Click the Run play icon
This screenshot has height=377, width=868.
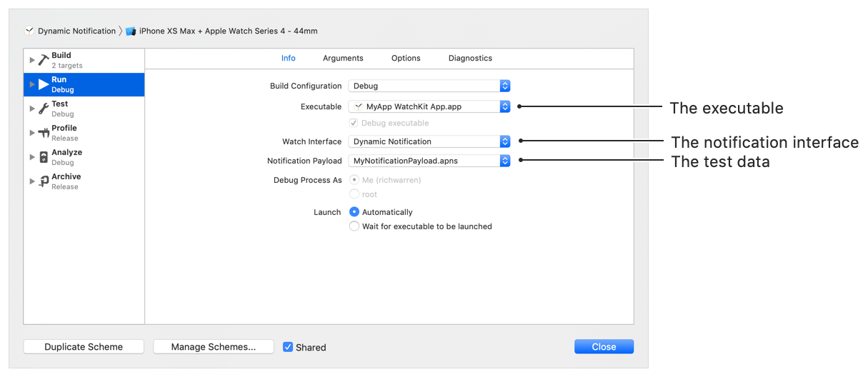(x=44, y=84)
